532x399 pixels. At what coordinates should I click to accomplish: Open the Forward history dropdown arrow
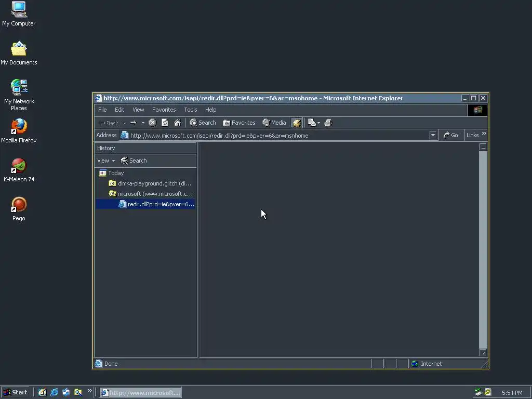(143, 123)
